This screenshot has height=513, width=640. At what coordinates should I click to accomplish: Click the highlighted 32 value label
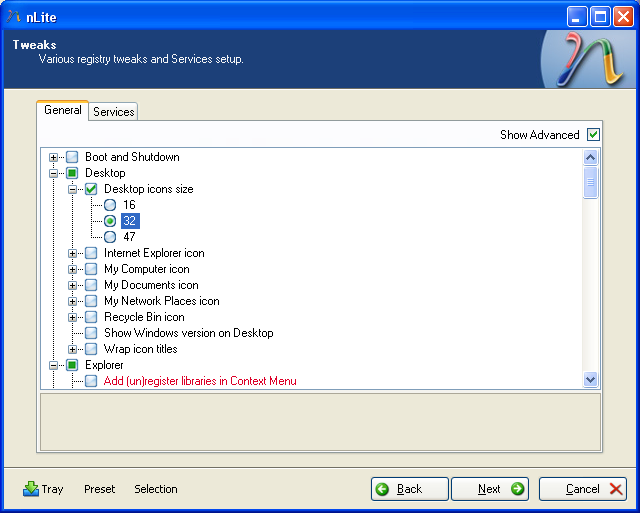(130, 221)
